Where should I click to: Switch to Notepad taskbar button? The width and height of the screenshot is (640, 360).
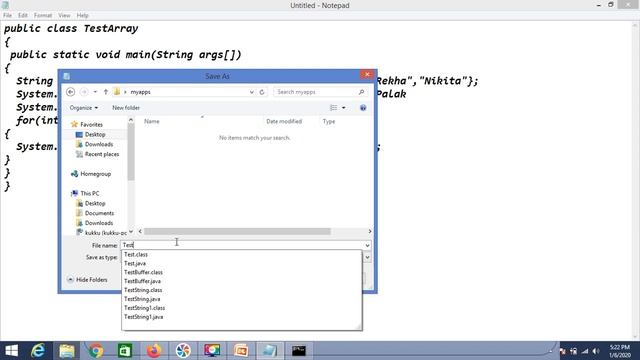point(270,351)
